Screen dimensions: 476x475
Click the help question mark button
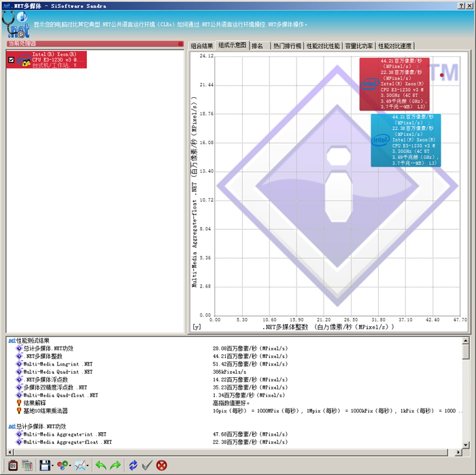461,5
